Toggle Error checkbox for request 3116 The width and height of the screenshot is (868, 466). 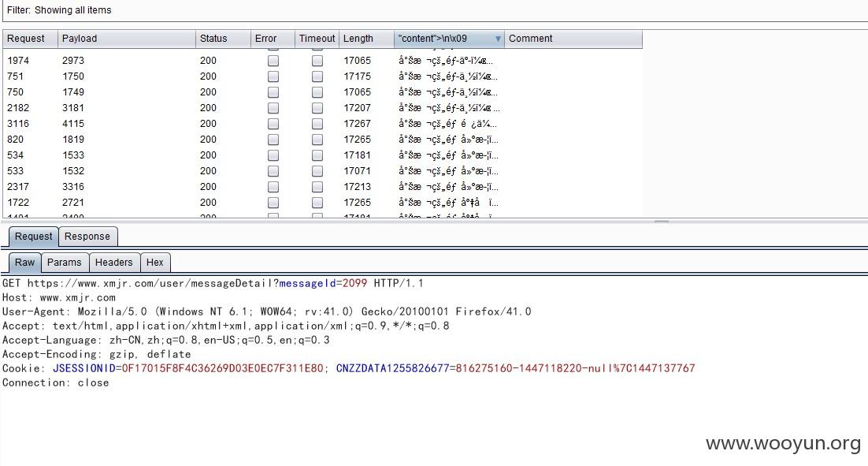click(x=273, y=124)
